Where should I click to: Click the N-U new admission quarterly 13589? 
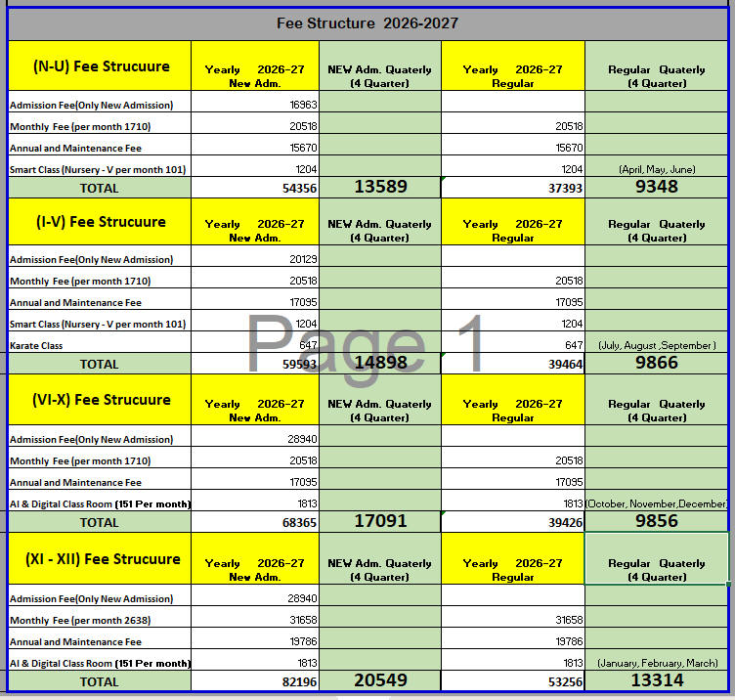380,187
